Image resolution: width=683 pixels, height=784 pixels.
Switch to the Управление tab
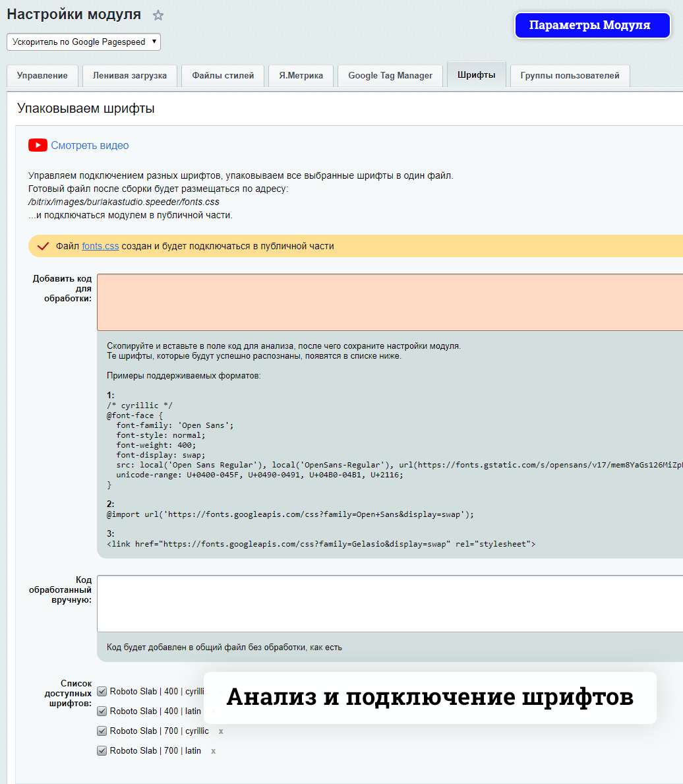pos(42,76)
